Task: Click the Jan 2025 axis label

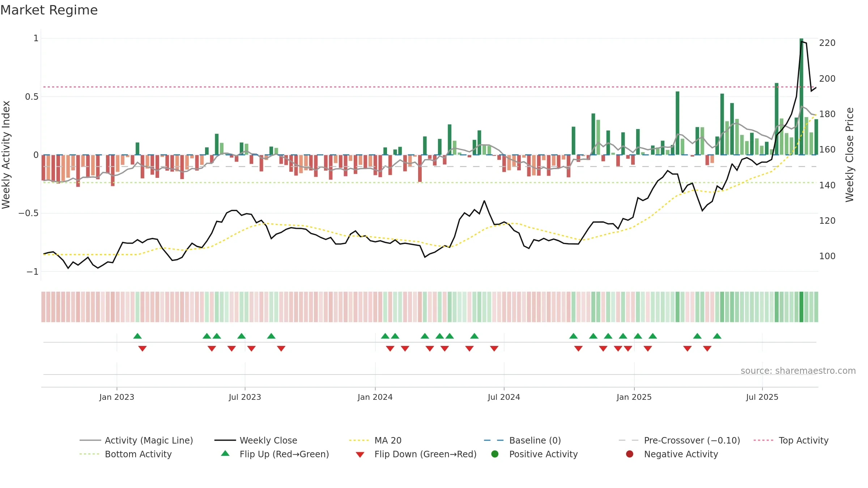Action: tap(634, 397)
